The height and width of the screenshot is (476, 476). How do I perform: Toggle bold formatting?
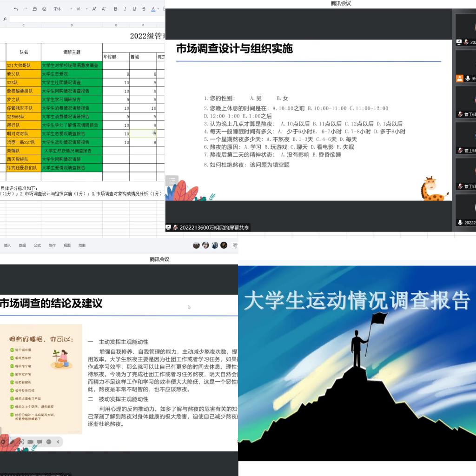pos(115,9)
